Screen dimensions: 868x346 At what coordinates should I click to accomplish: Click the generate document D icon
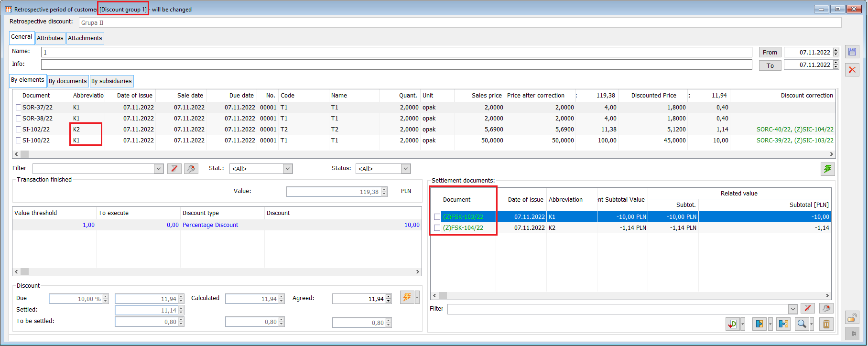pyautogui.click(x=733, y=324)
